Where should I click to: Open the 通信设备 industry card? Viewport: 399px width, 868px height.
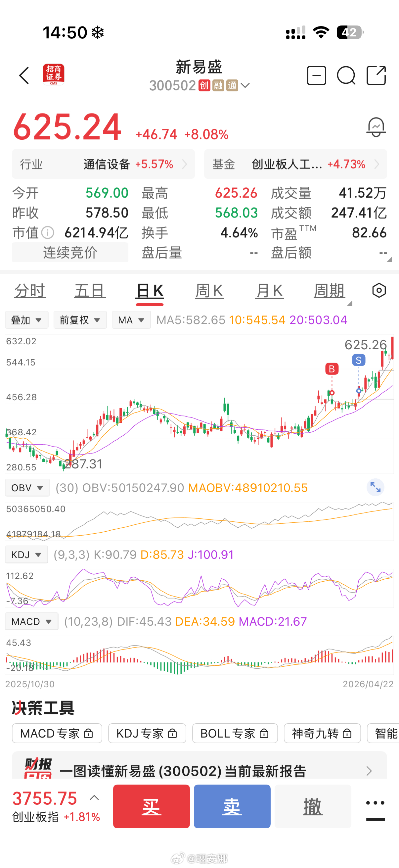[x=103, y=164]
